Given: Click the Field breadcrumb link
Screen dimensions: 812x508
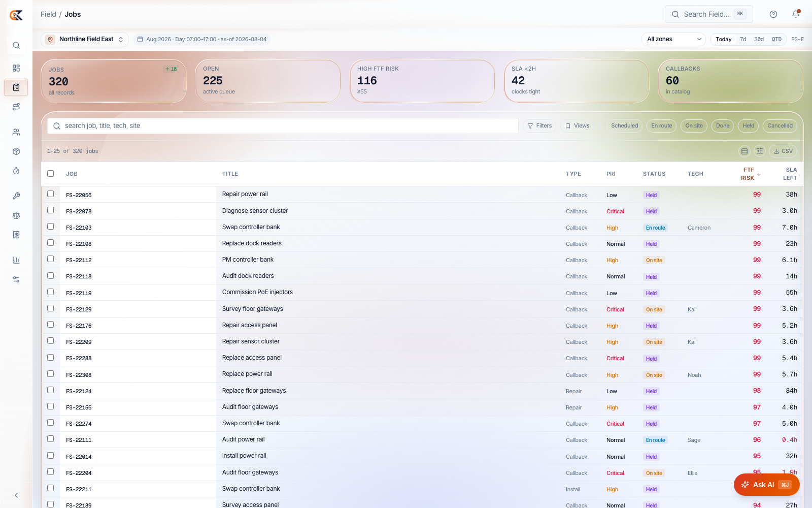Looking at the screenshot, I should [48, 14].
